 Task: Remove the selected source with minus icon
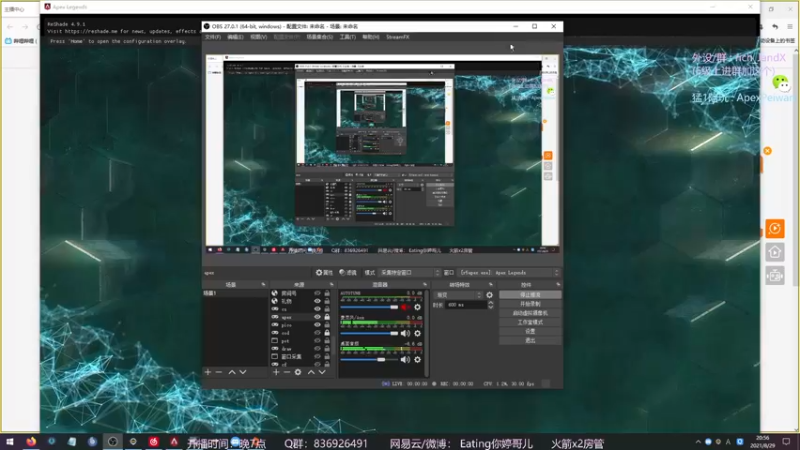[x=287, y=372]
